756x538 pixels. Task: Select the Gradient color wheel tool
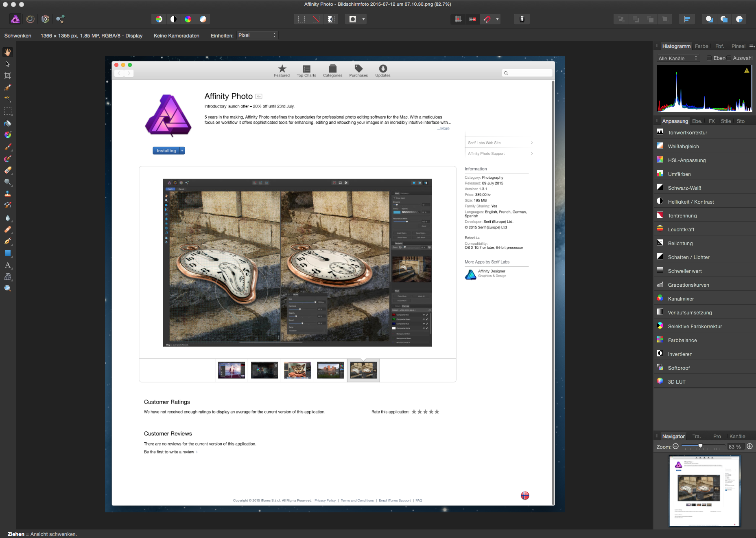[8, 135]
